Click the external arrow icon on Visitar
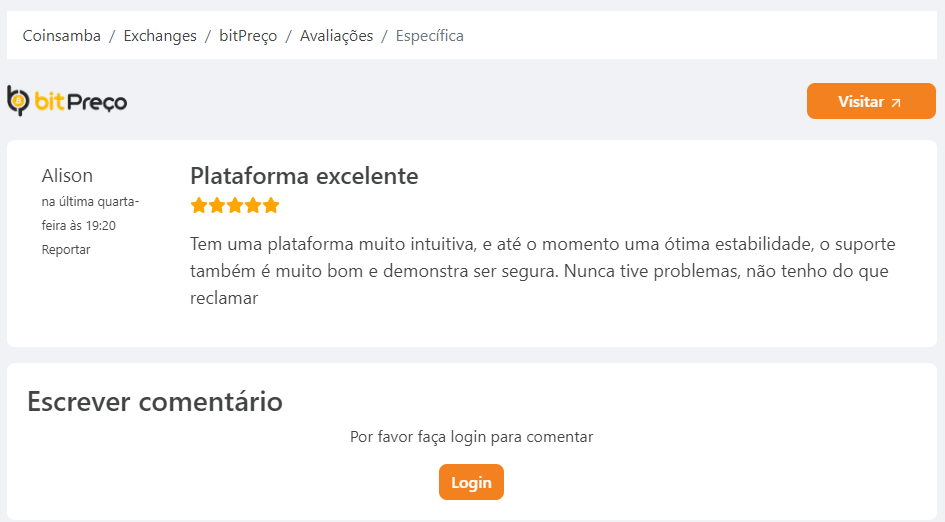The image size is (945, 522). (896, 102)
